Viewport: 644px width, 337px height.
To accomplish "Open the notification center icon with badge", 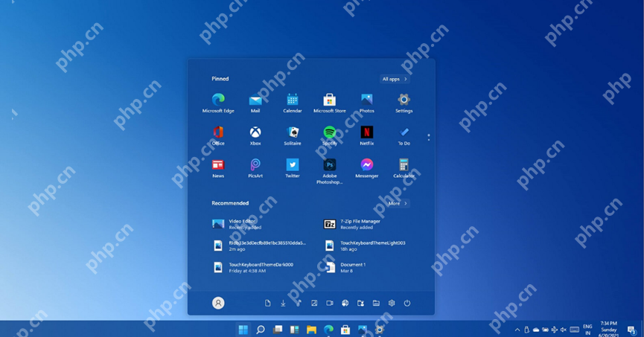I will click(x=631, y=330).
